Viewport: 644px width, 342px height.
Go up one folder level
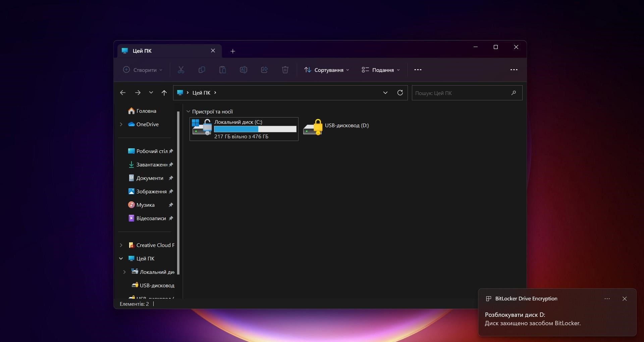164,93
